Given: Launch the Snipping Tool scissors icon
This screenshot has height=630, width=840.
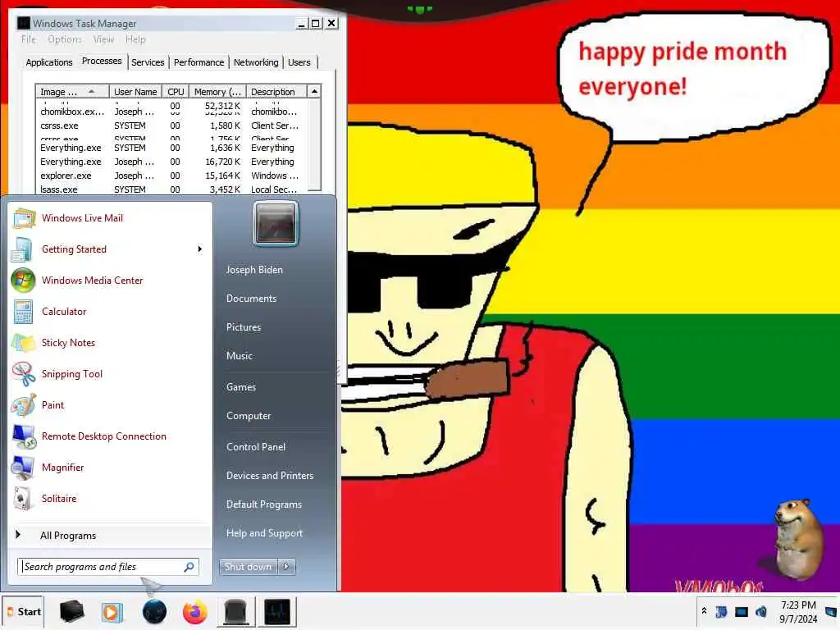Looking at the screenshot, I should point(24,374).
